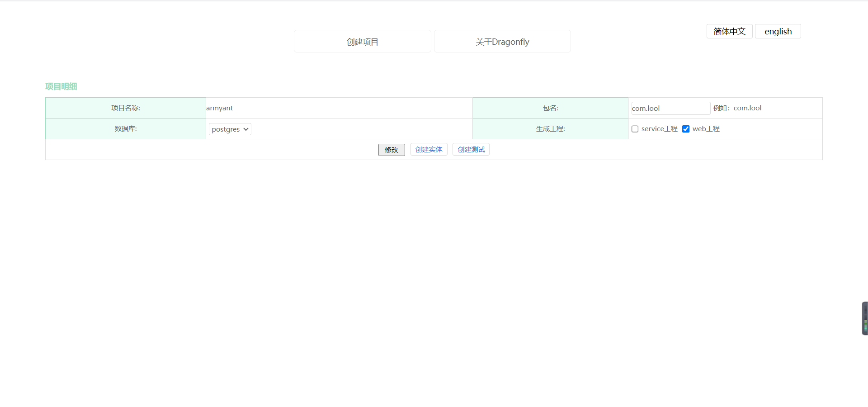This screenshot has width=868, height=407.
Task: Click the 创建实体 link
Action: tap(429, 149)
